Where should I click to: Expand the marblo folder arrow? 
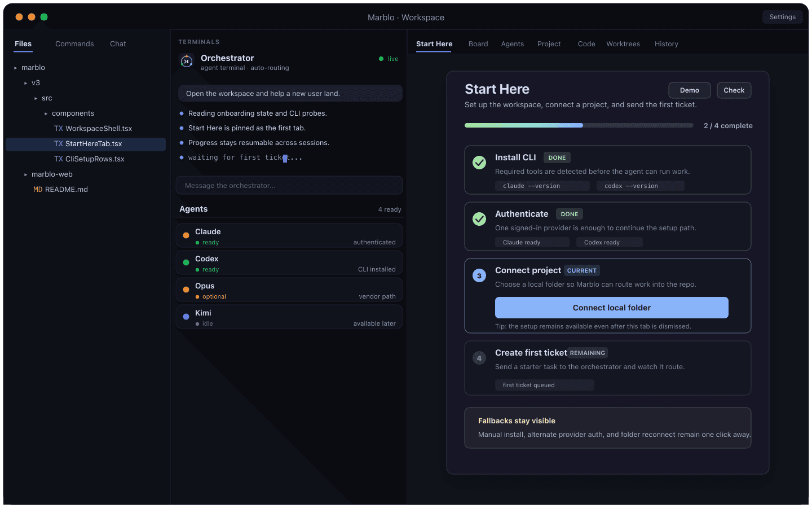[x=15, y=68]
